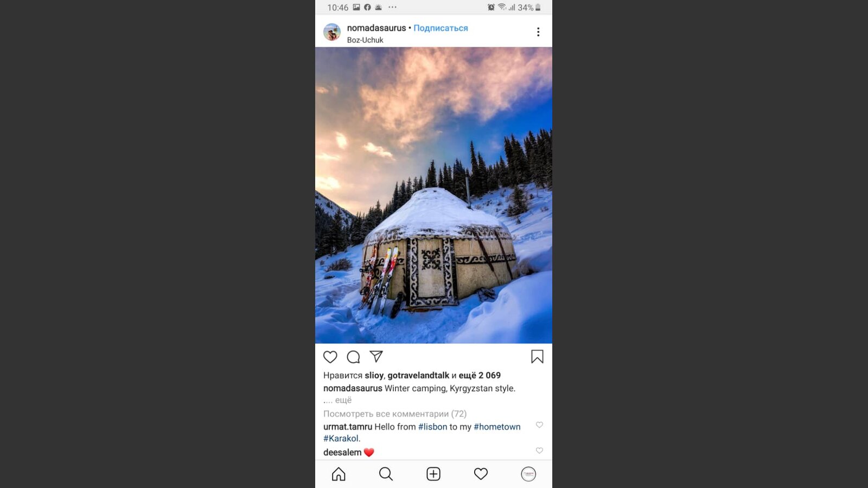Open the yurt photo
Screen dimensions: 868x488
(433, 195)
